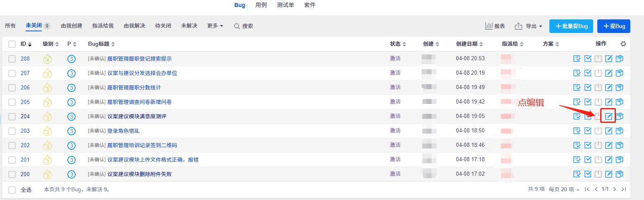Check the 全选 select-all checkbox
The image size is (644, 200).
click(x=12, y=190)
